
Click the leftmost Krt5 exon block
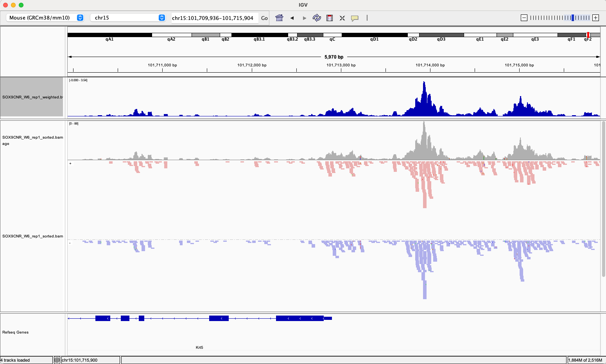click(103, 318)
